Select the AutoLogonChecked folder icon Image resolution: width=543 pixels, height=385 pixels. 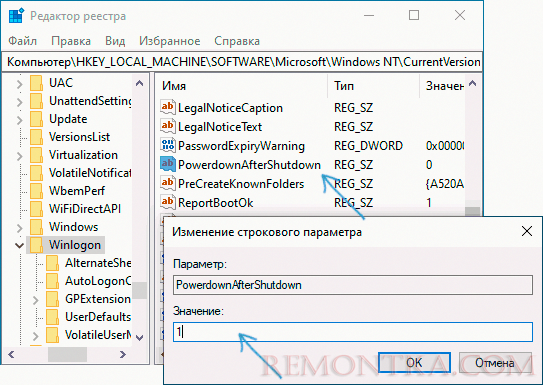(52, 281)
